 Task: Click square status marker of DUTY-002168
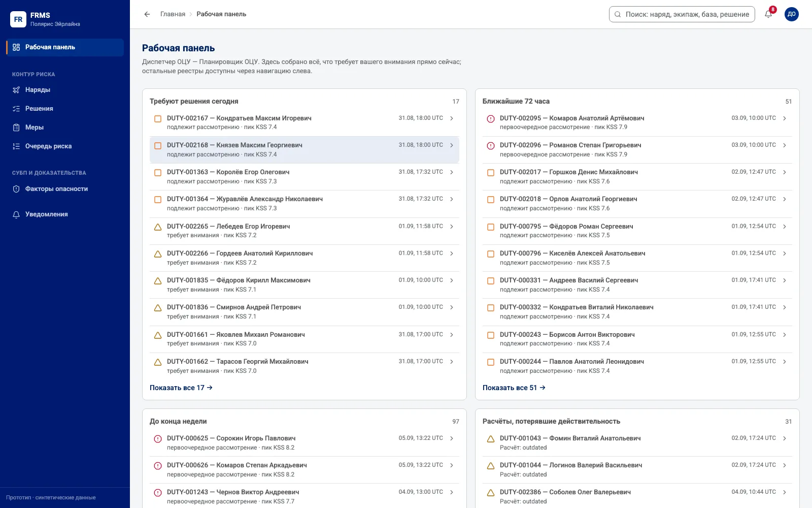[158, 146]
